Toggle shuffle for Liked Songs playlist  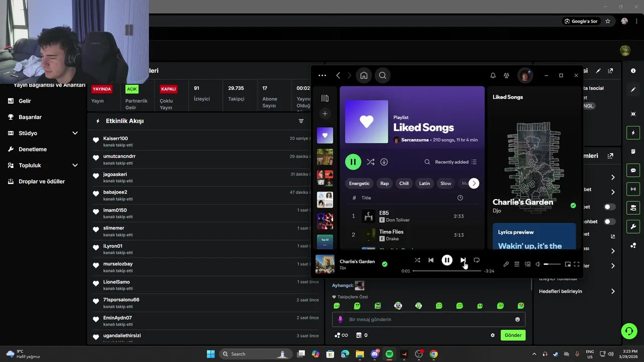click(371, 162)
